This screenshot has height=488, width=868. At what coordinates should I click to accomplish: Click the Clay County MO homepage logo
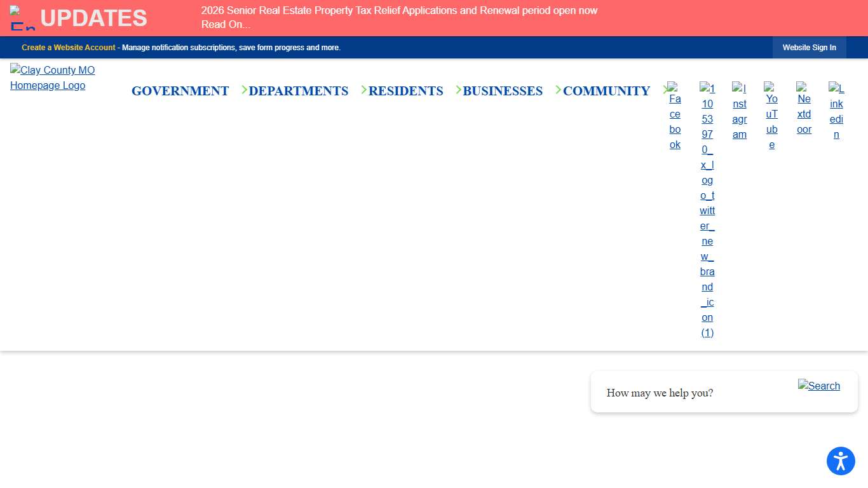tap(53, 78)
